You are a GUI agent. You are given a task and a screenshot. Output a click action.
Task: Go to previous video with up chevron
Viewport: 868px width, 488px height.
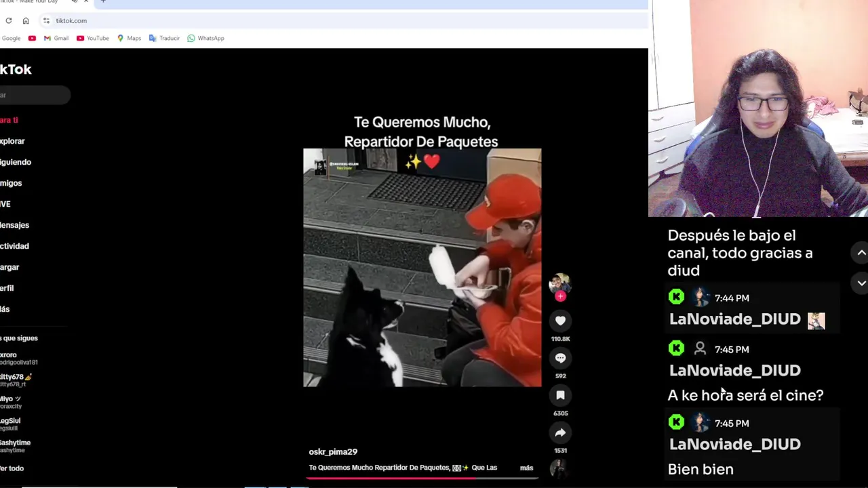click(x=861, y=253)
